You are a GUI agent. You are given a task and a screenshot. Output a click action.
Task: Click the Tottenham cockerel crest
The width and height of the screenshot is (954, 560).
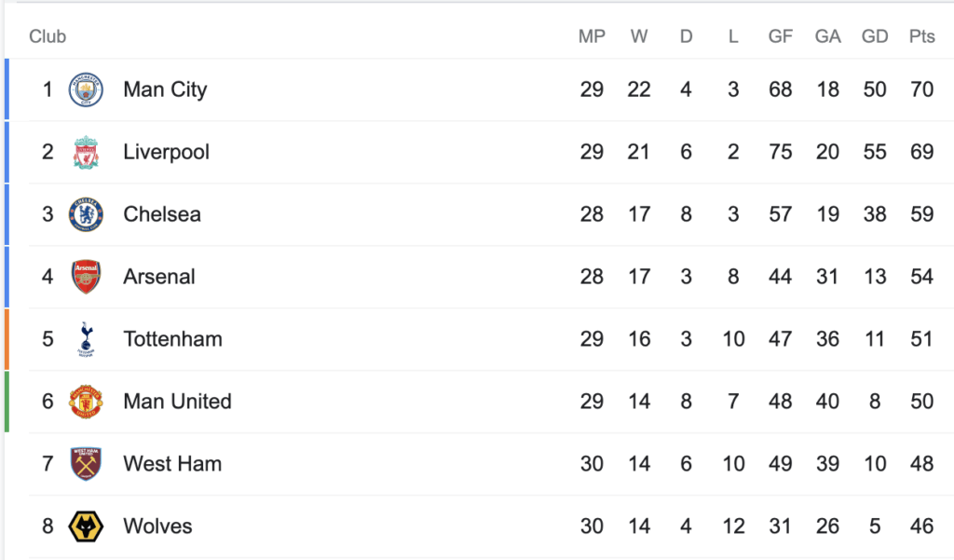coord(86,339)
